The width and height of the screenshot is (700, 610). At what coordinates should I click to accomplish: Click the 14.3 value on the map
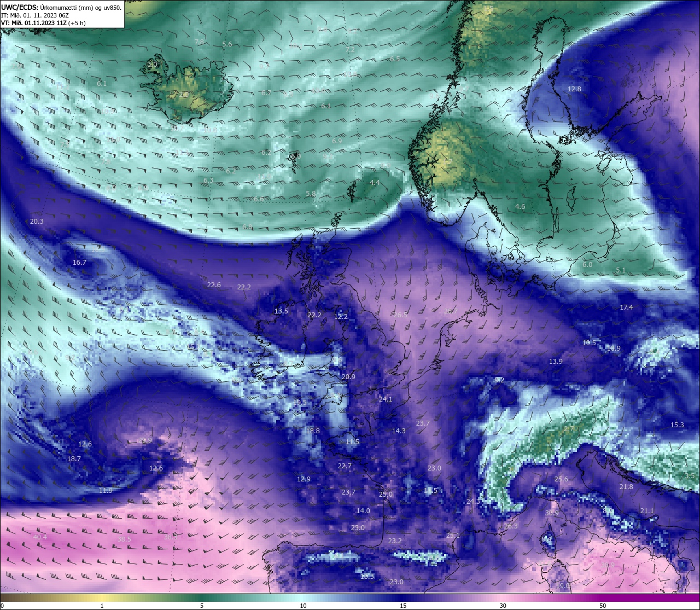pos(399,431)
